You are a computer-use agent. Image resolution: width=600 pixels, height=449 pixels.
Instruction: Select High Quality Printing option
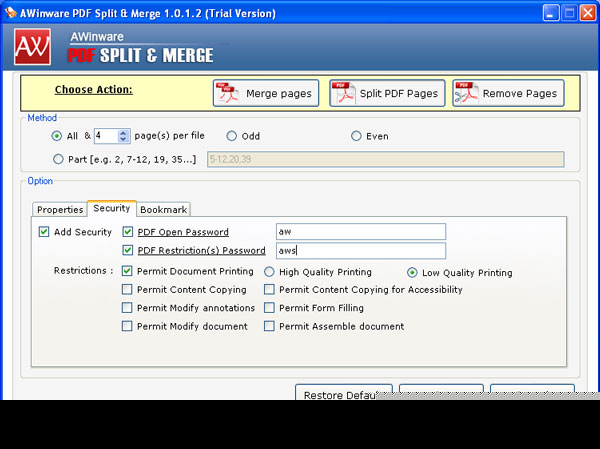point(269,272)
